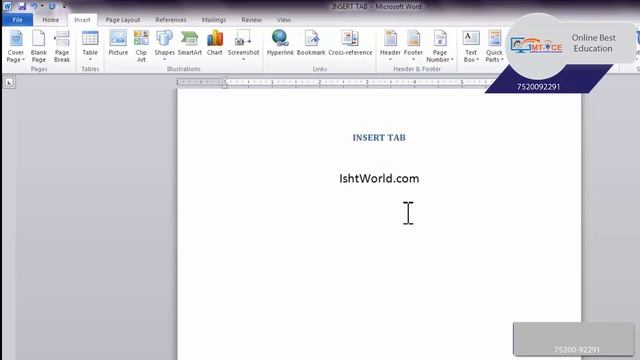Screen dimensions: 640x360
Task: Insert a Bookmark
Action: click(311, 43)
